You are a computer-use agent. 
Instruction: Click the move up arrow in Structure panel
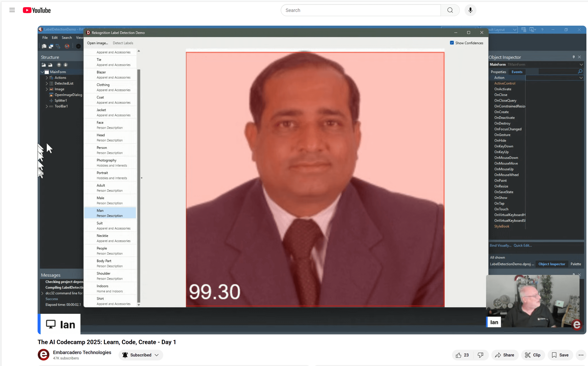pyautogui.click(x=59, y=65)
